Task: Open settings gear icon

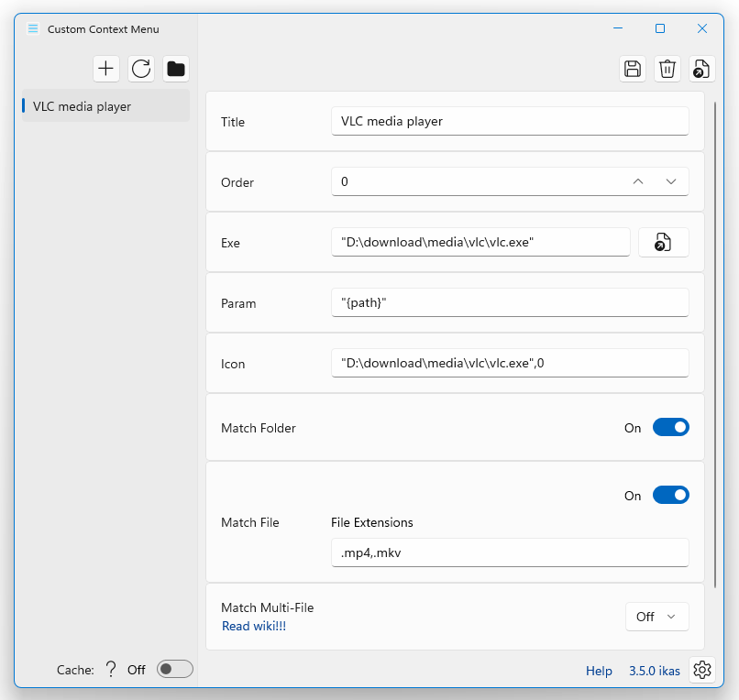Action: point(701,670)
